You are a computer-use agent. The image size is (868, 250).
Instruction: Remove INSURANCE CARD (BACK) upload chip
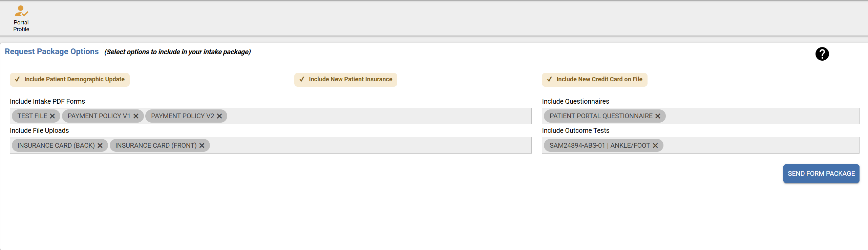tap(100, 146)
